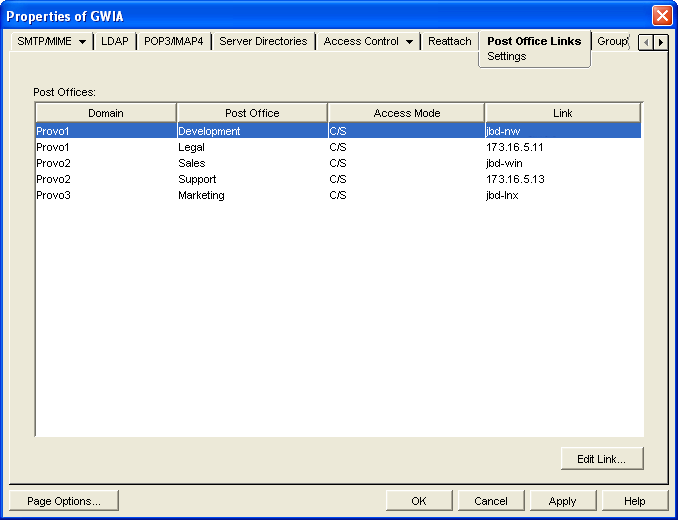
Task: Switch to the LDAP tab
Action: [x=115, y=42]
